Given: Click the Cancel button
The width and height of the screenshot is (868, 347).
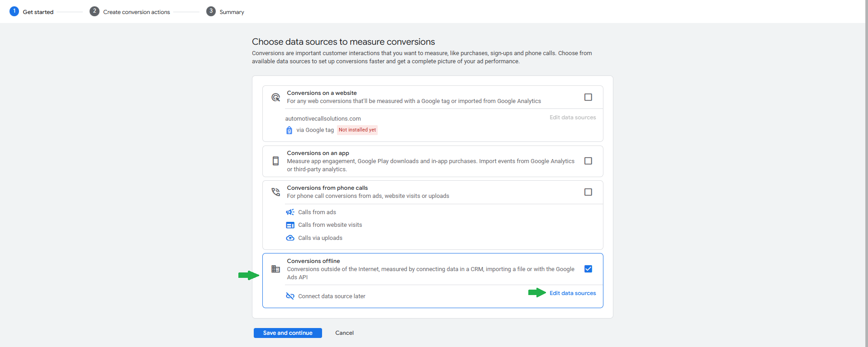Looking at the screenshot, I should [344, 333].
